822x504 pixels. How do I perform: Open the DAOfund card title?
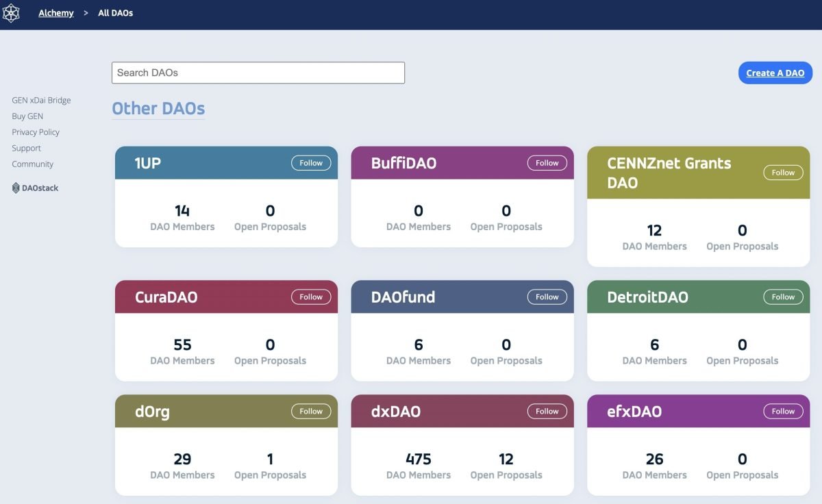403,298
